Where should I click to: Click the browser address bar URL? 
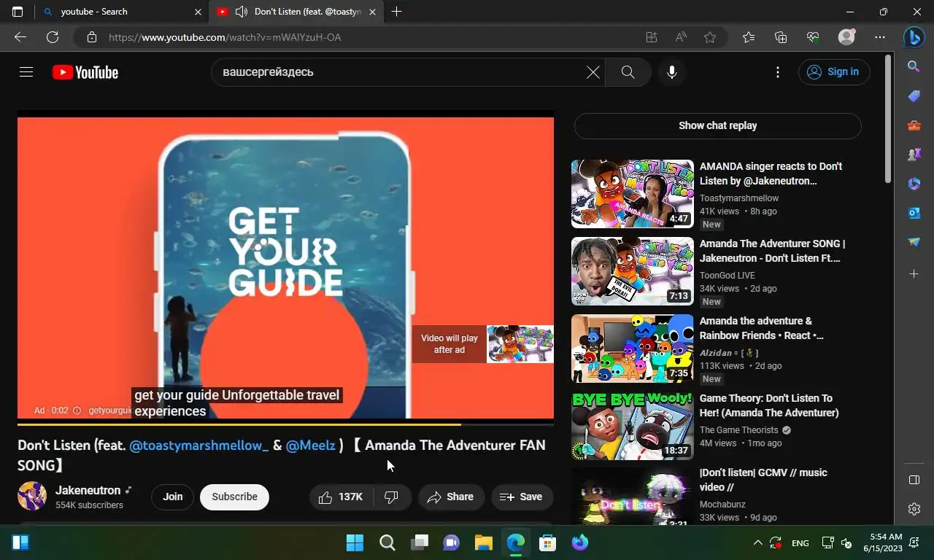225,37
